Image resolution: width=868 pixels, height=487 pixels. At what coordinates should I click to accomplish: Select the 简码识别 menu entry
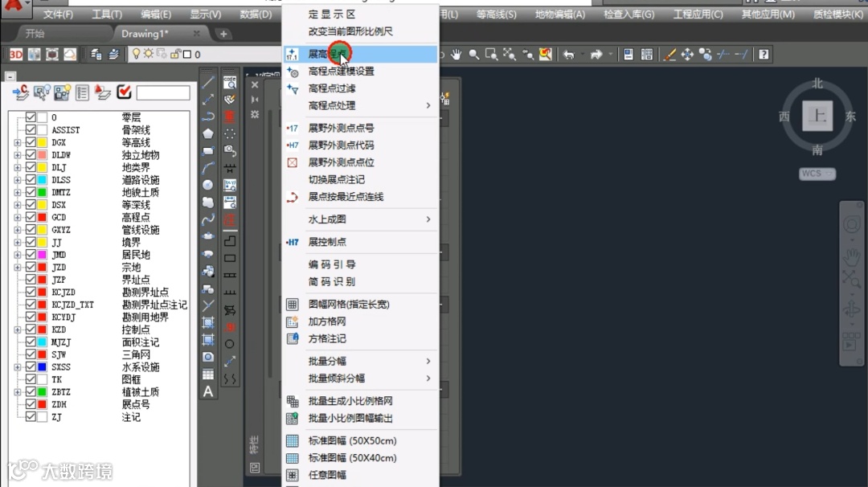(360, 282)
